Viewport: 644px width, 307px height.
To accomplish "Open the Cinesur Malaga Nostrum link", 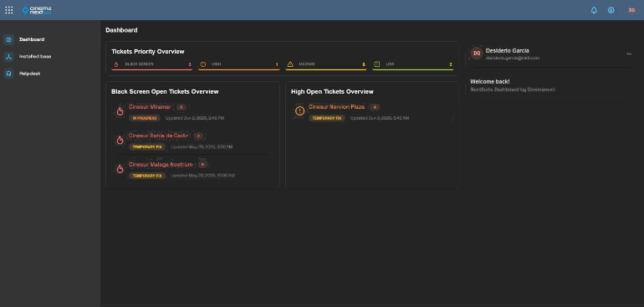I will point(161,165).
